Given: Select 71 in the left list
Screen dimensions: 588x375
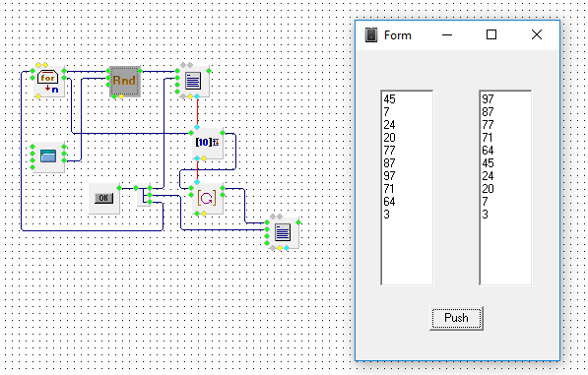Looking at the screenshot, I should click(389, 188).
